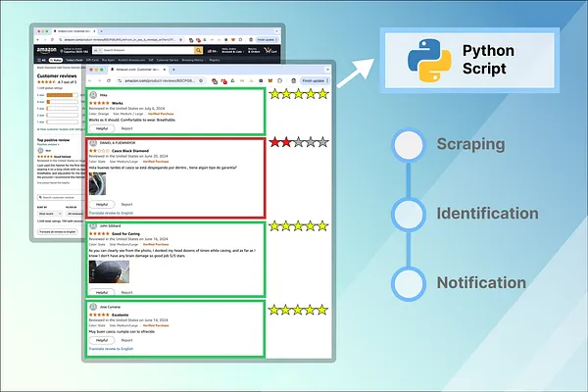Click the orange search magnifier button
This screenshot has height=392, width=588.
(198, 50)
